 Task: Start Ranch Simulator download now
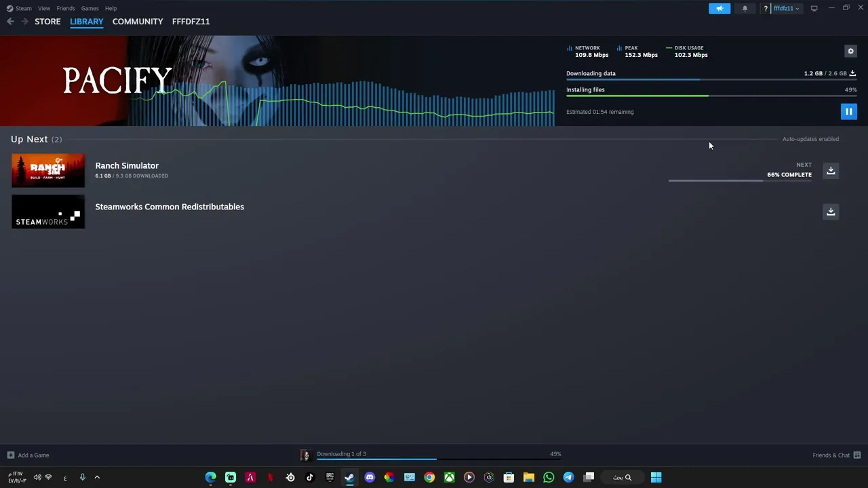831,170
